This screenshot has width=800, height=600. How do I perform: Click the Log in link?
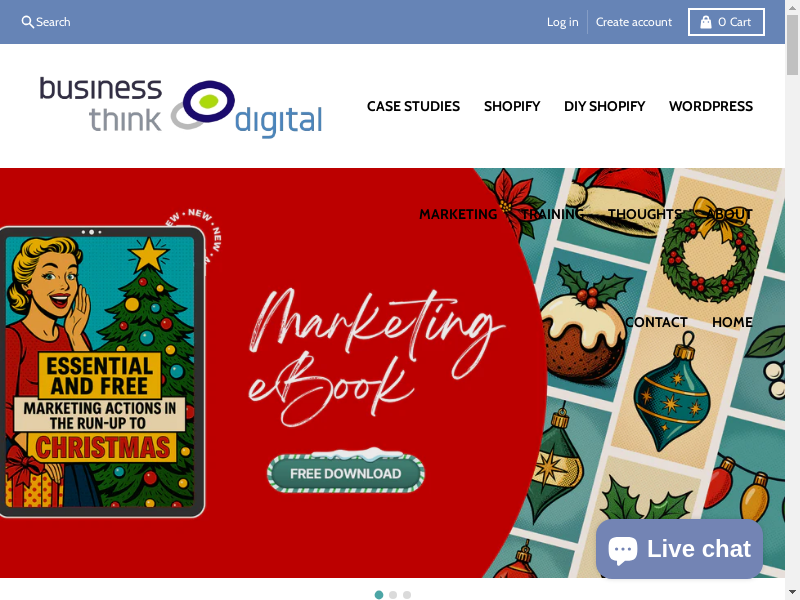[x=562, y=22]
